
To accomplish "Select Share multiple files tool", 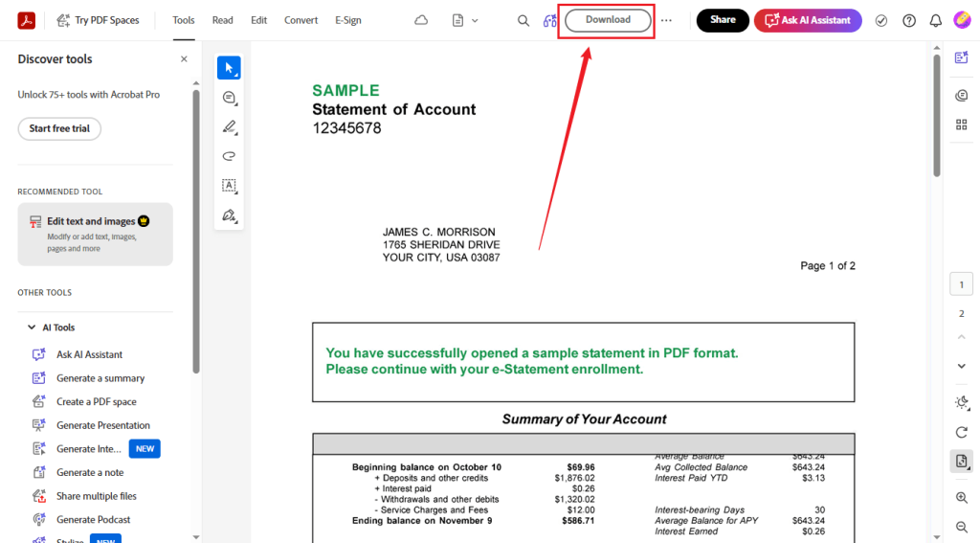I will [97, 496].
